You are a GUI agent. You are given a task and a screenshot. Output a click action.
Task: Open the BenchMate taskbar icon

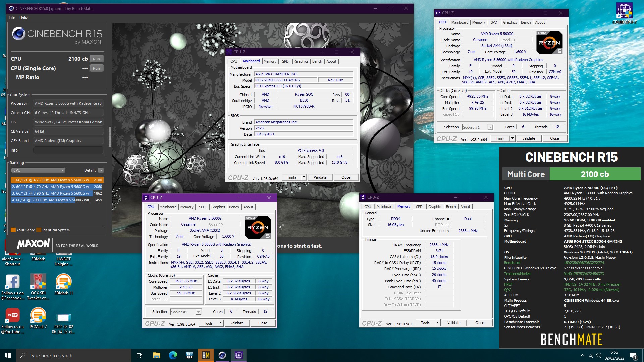coord(206,355)
